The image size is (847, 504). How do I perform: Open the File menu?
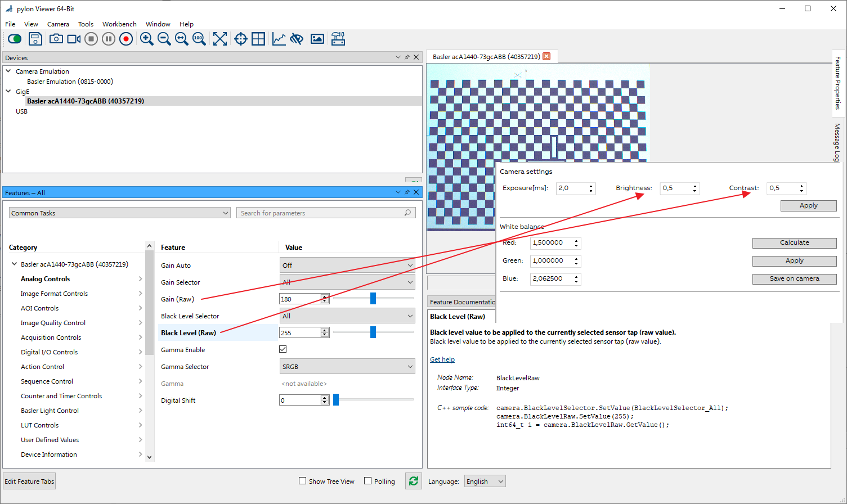(x=10, y=24)
